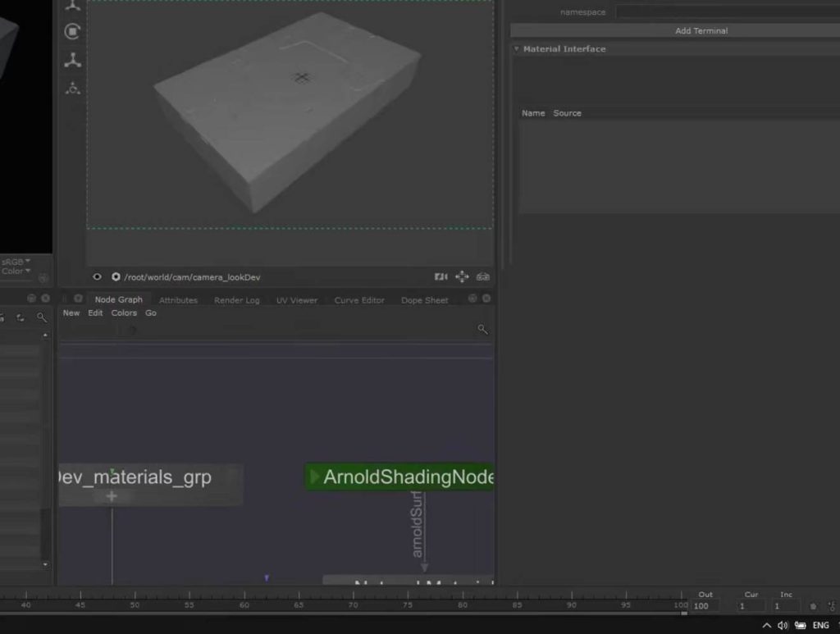Click the search magnifier in left panel
840x634 pixels.
tap(41, 317)
